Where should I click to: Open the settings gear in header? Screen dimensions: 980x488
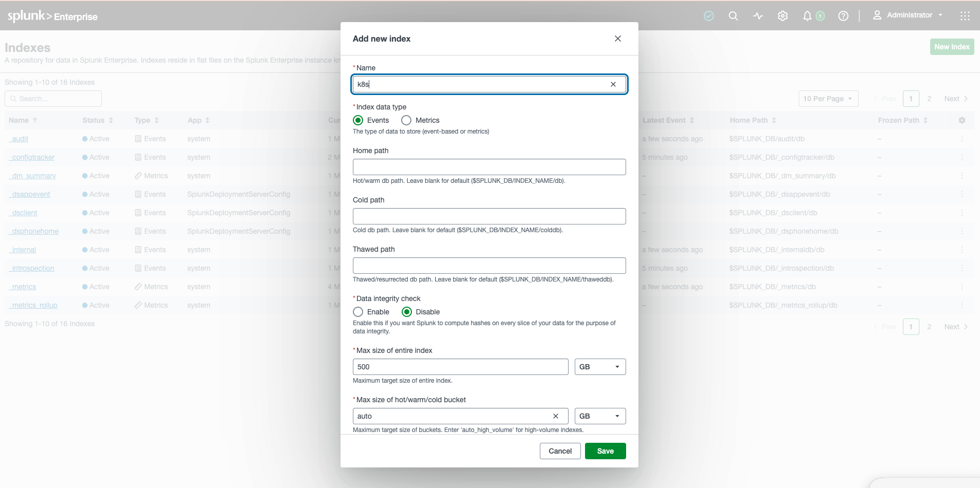click(783, 16)
